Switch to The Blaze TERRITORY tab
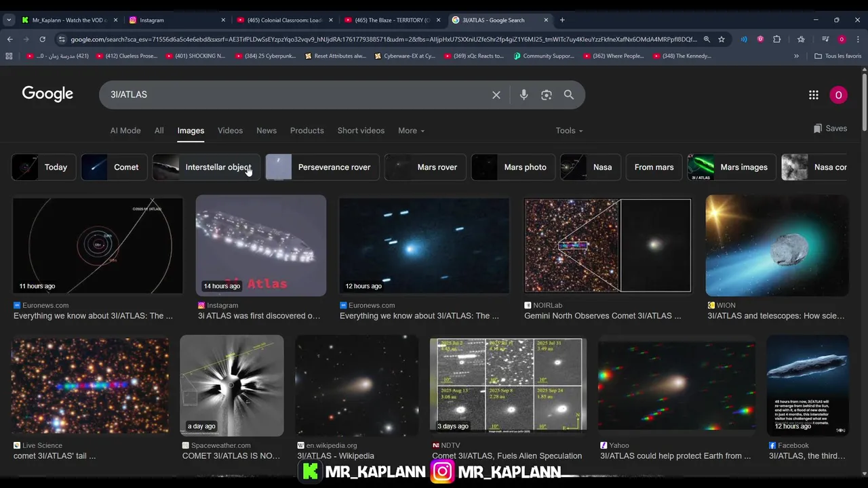The image size is (868, 488). point(391,20)
